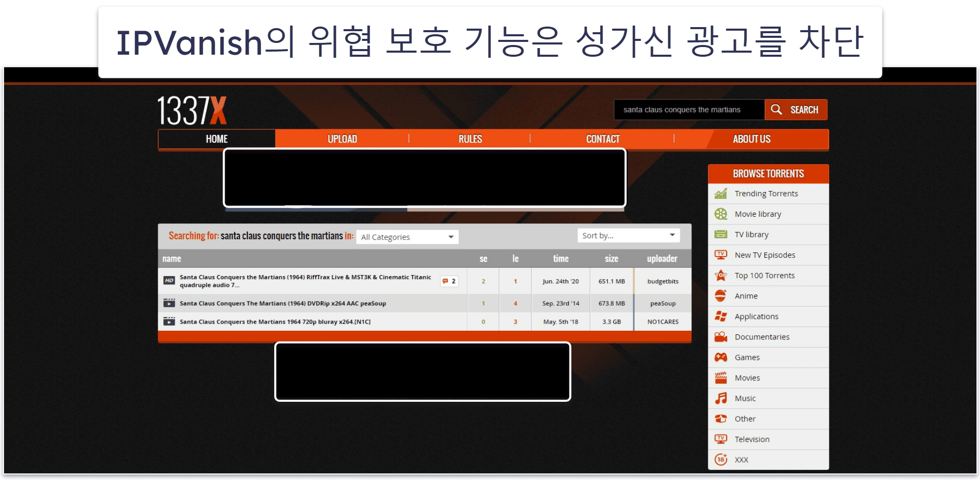Click the Other category box icon
980x480 pixels.
pos(721,419)
